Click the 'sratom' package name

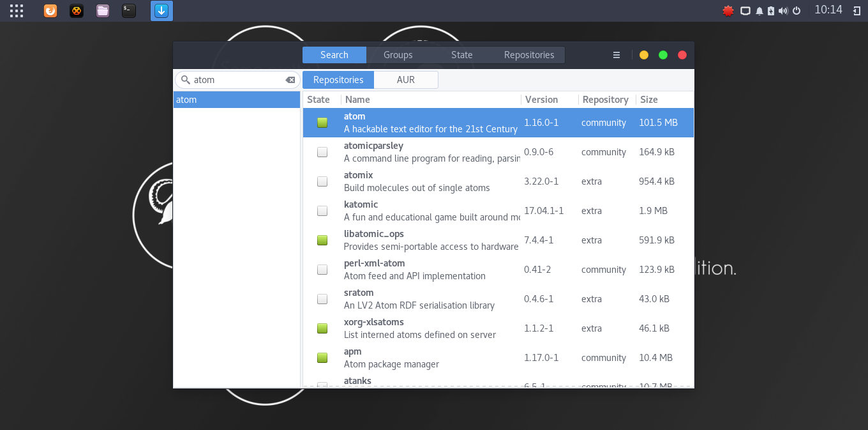click(359, 293)
